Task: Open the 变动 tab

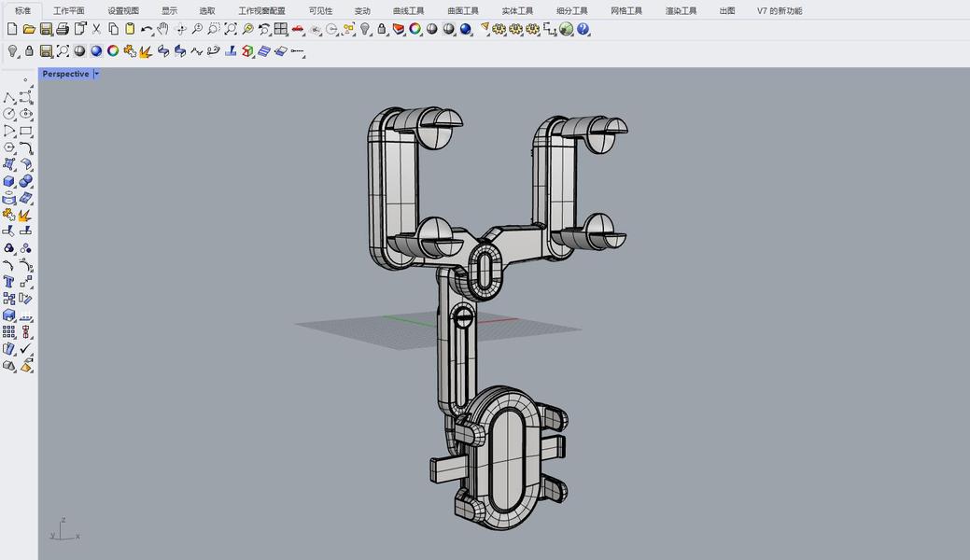Action: pyautogui.click(x=362, y=10)
